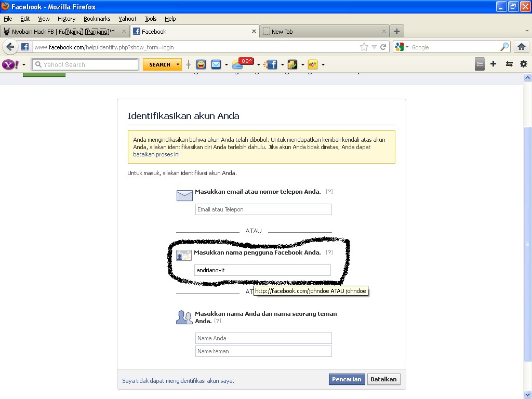This screenshot has height=399, width=532.
Task: Open Yahoo Mail envelope toolbar icon
Action: click(x=216, y=64)
